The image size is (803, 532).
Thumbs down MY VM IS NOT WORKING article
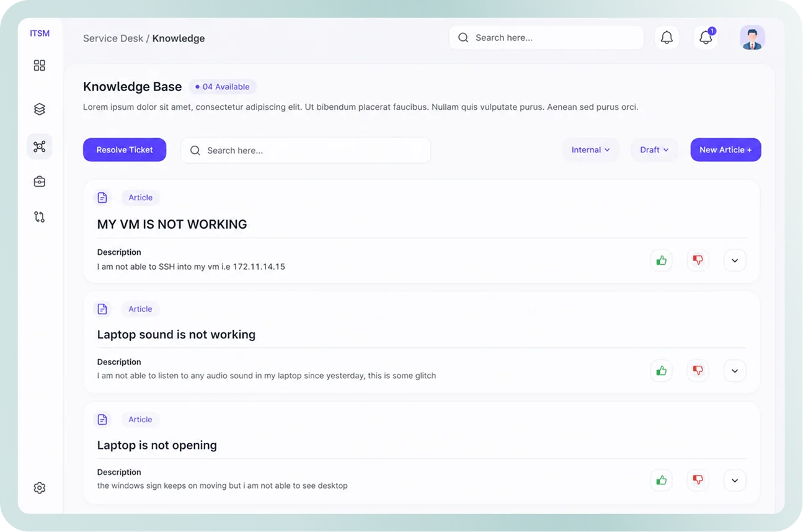pyautogui.click(x=698, y=260)
